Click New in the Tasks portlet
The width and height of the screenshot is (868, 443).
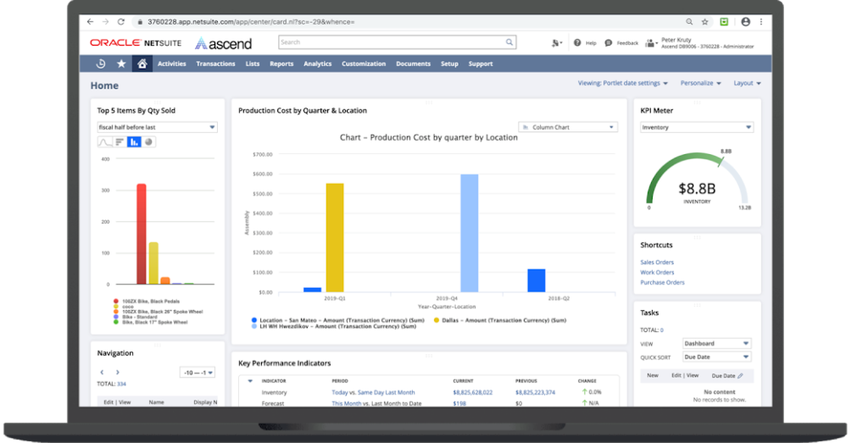pos(653,375)
